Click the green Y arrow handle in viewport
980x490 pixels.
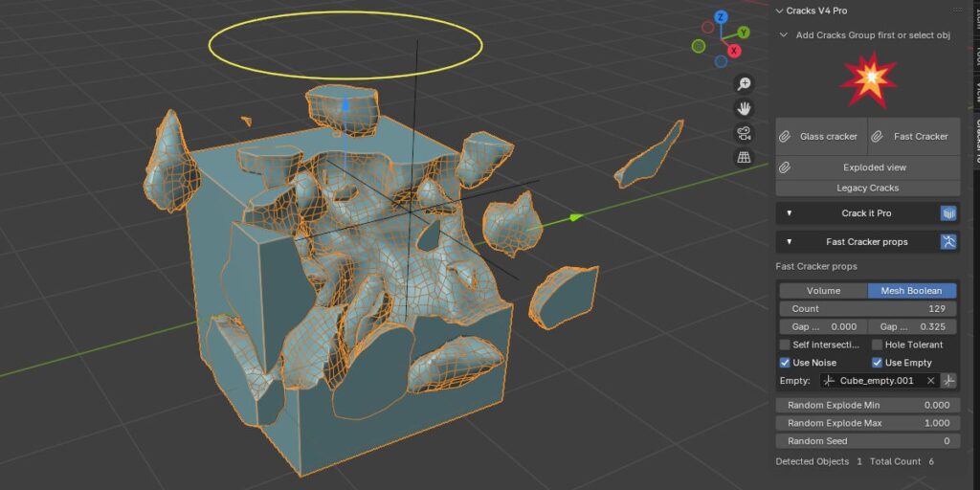pyautogui.click(x=576, y=217)
